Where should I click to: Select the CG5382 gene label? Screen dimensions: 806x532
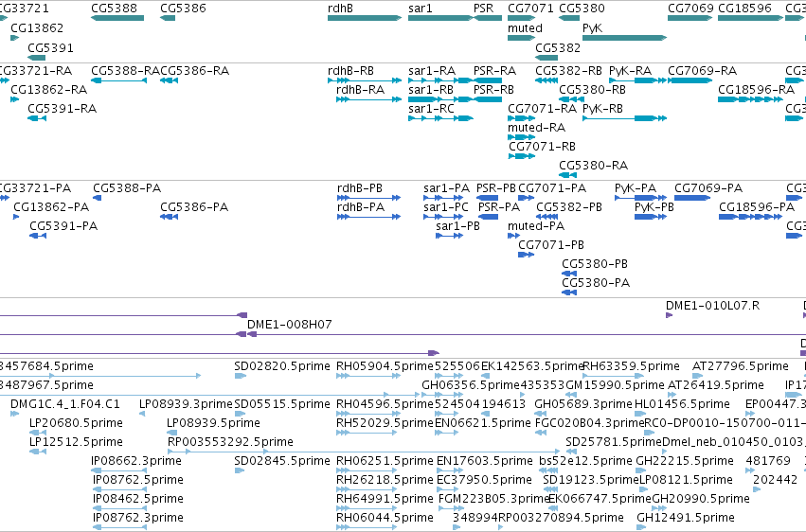pos(558,47)
